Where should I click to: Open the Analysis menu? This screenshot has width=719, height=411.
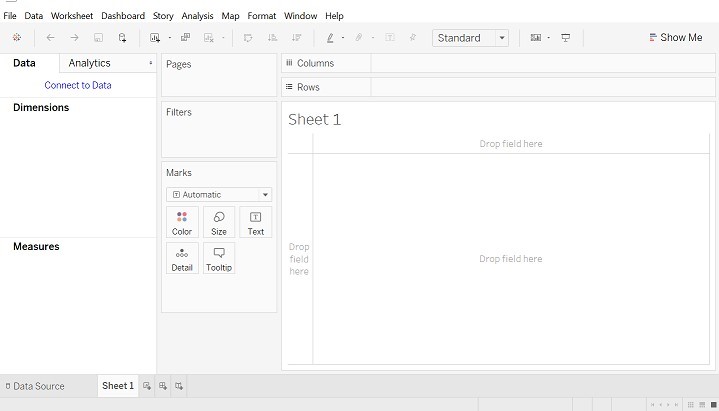click(197, 16)
